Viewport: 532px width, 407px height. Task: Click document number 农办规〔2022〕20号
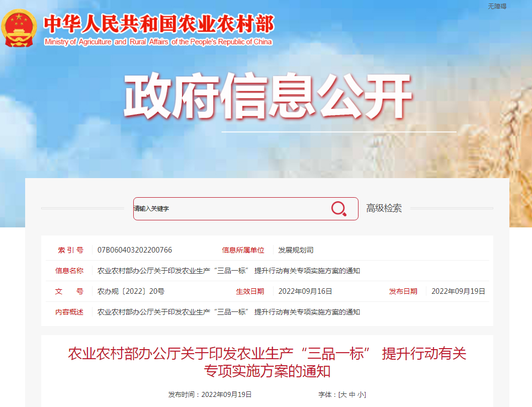[131, 291]
